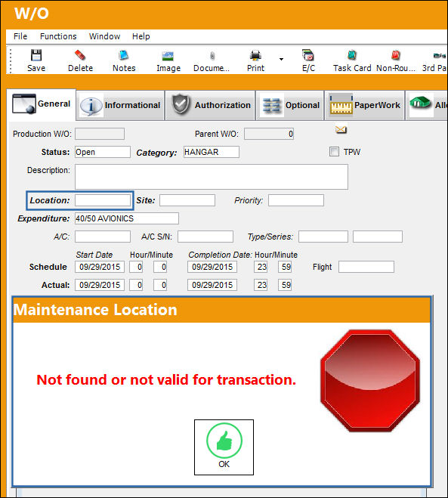Screen dimensions: 448x498
Task: Switch to the Informational tab
Action: 121,105
